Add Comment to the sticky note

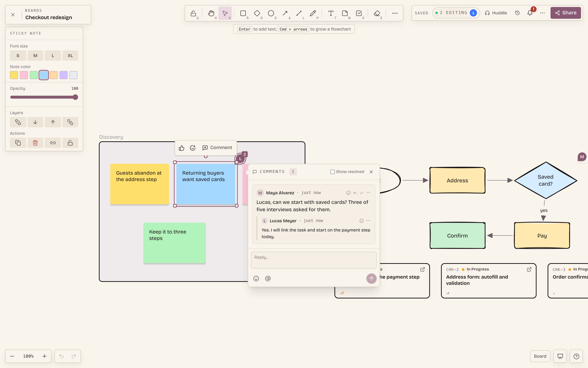pyautogui.click(x=217, y=148)
